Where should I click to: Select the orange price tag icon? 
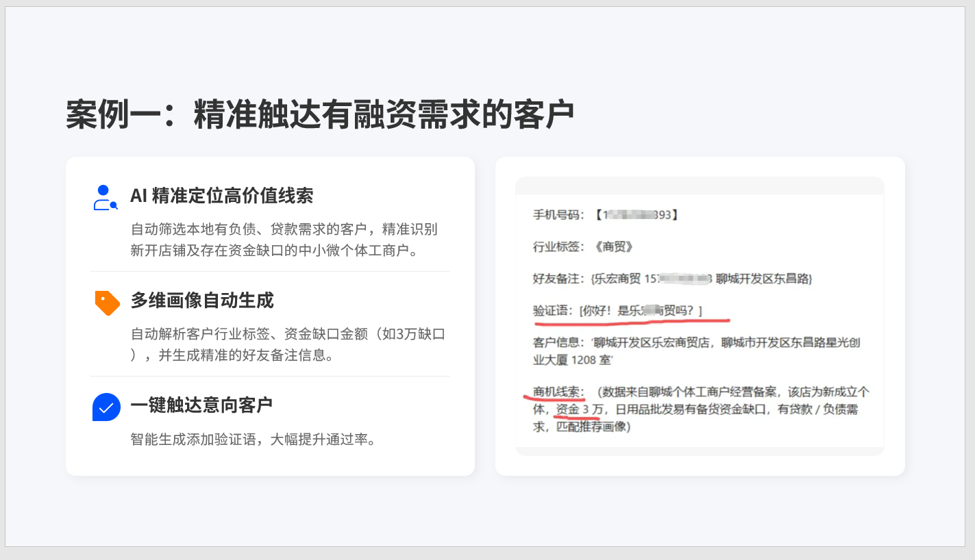click(106, 302)
